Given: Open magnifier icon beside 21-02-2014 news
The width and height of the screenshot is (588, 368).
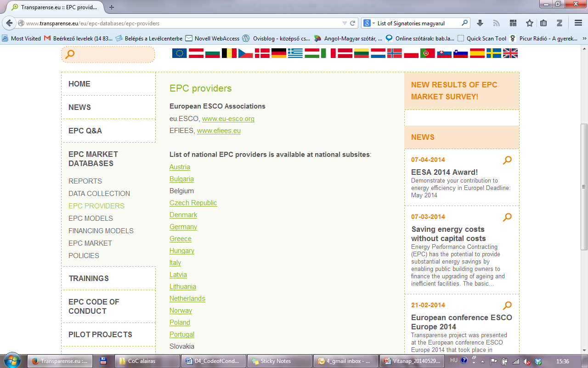Looking at the screenshot, I should pyautogui.click(x=507, y=306).
